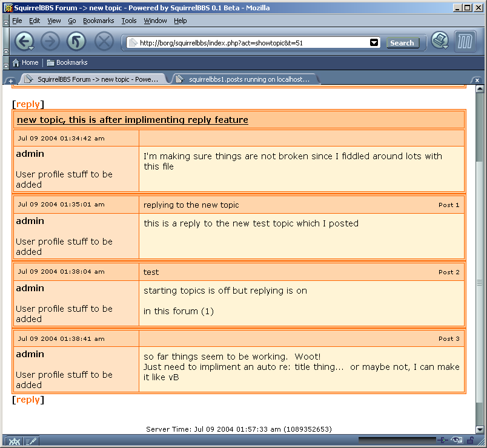Image resolution: width=487 pixels, height=448 pixels.
Task: Open the Navigator component from status bar
Action: [x=14, y=441]
